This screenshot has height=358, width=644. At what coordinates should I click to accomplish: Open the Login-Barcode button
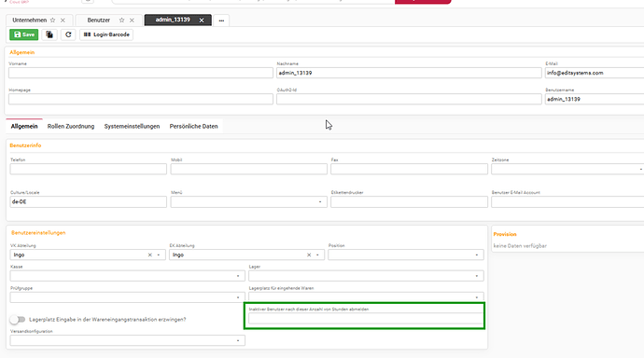click(106, 34)
